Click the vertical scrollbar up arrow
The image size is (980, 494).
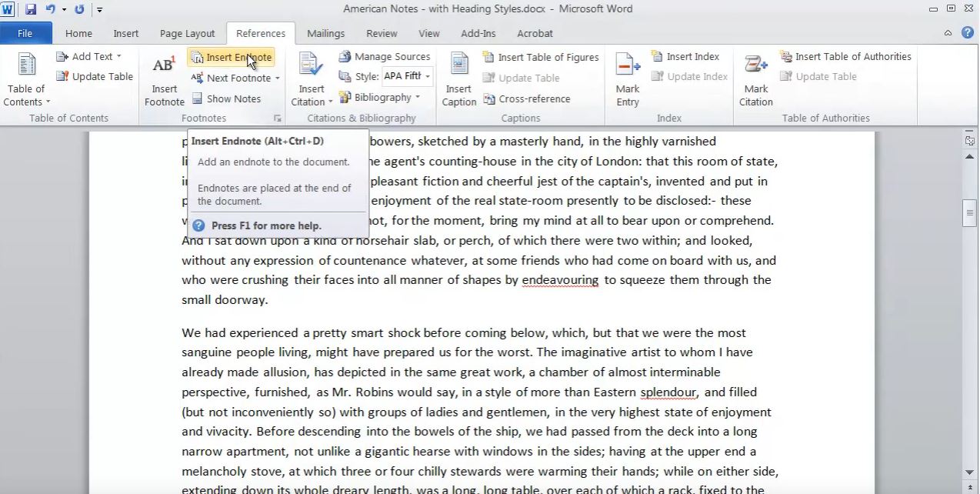970,156
